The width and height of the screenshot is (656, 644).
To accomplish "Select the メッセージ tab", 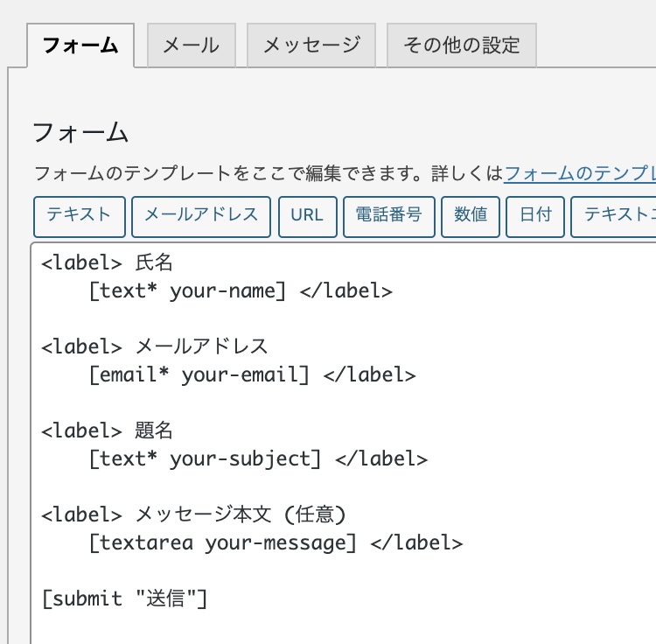I will 311,45.
